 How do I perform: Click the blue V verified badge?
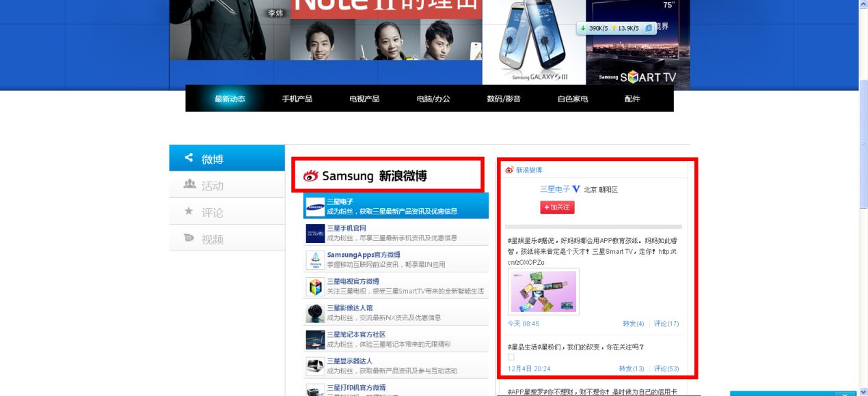576,189
